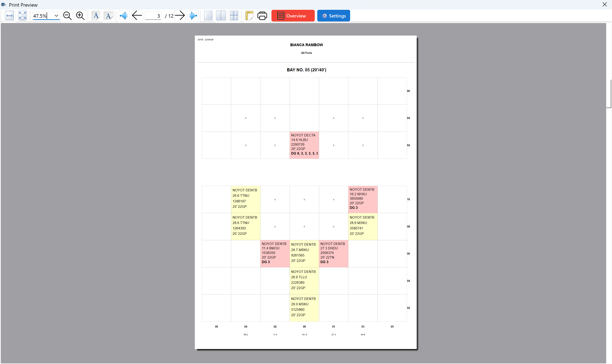Select the MSKU 5125860 container cell
The image size is (612, 364).
click(x=304, y=308)
